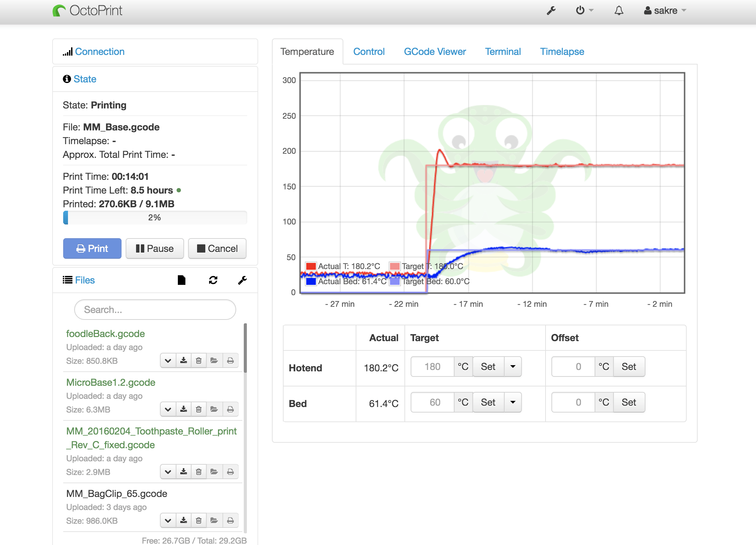Image resolution: width=756 pixels, height=545 pixels.
Task: Click the Bed target temperature field
Action: pos(432,402)
